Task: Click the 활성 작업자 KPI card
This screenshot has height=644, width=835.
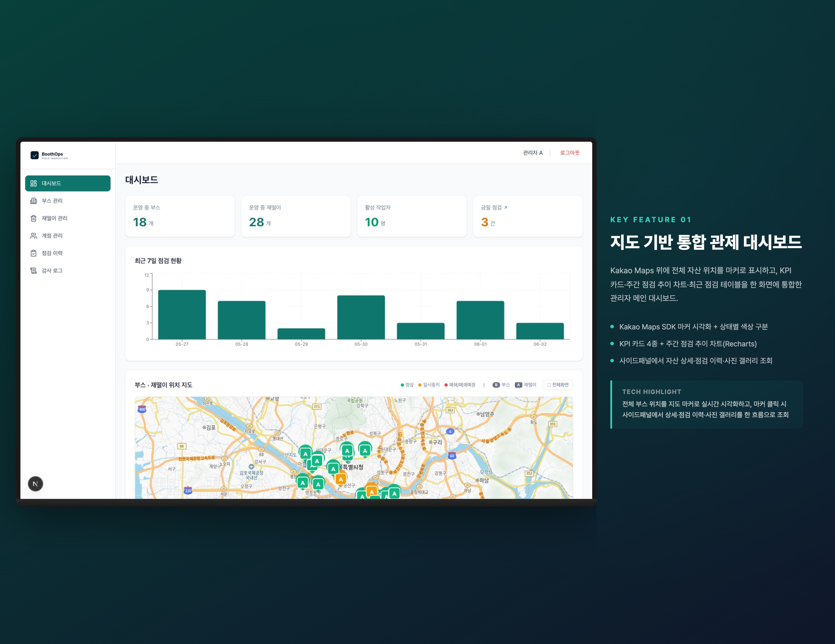Action: (x=412, y=216)
